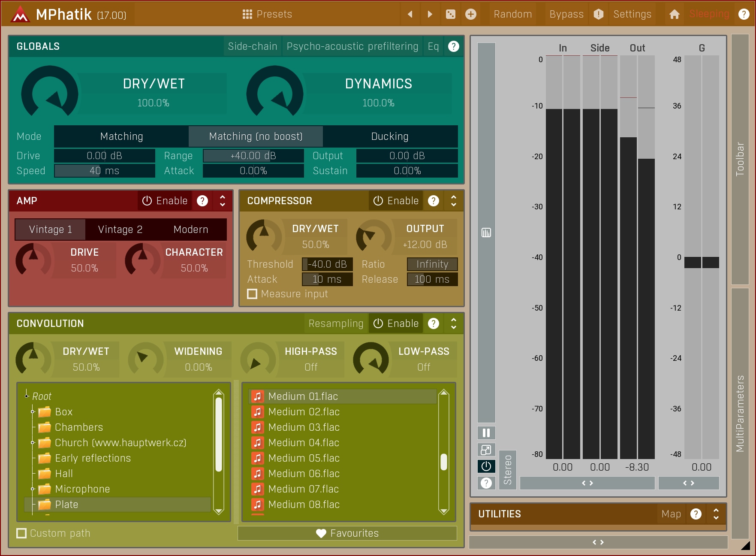Click the meter power icon
This screenshot has width=756, height=556.
coord(486,466)
